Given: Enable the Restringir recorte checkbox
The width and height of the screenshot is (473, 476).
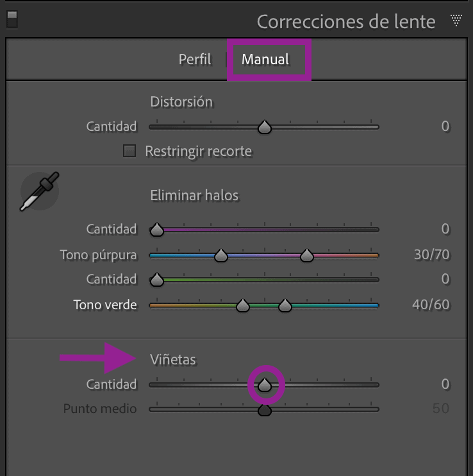Looking at the screenshot, I should (x=130, y=151).
